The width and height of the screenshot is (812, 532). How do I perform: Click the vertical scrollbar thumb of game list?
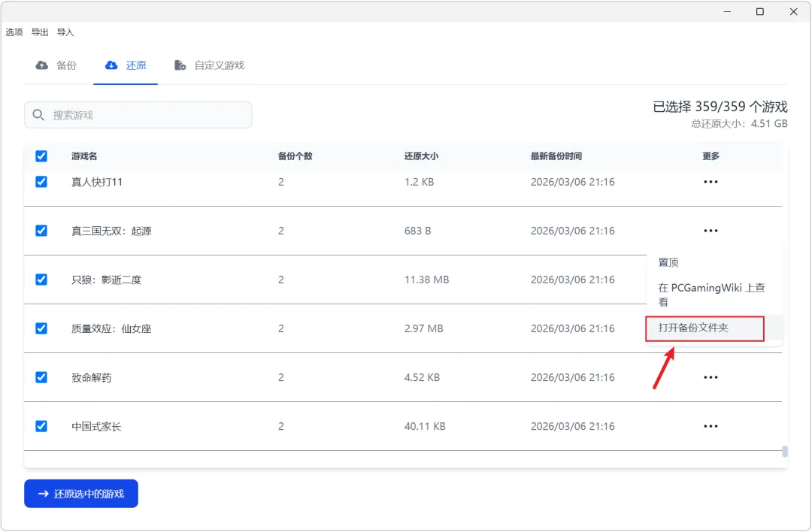785,452
